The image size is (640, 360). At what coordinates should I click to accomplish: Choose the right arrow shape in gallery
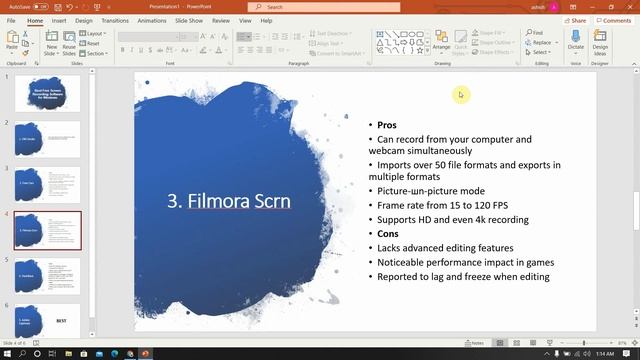click(x=404, y=42)
